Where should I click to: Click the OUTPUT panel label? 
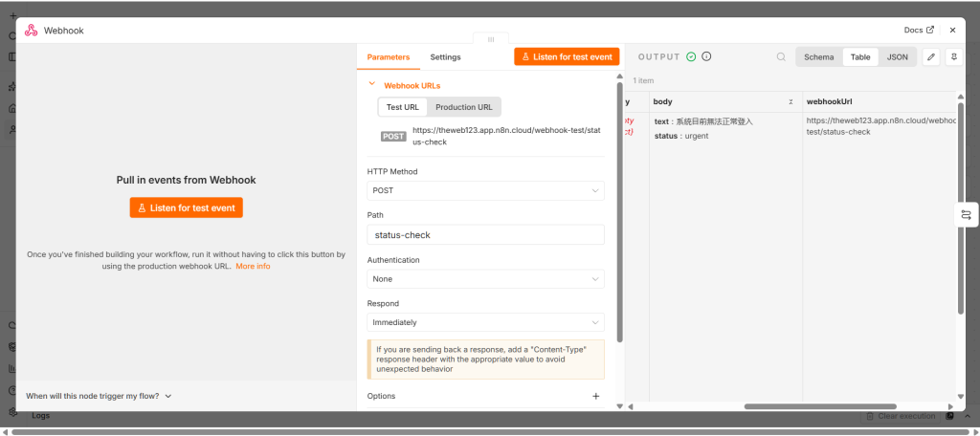(x=658, y=56)
